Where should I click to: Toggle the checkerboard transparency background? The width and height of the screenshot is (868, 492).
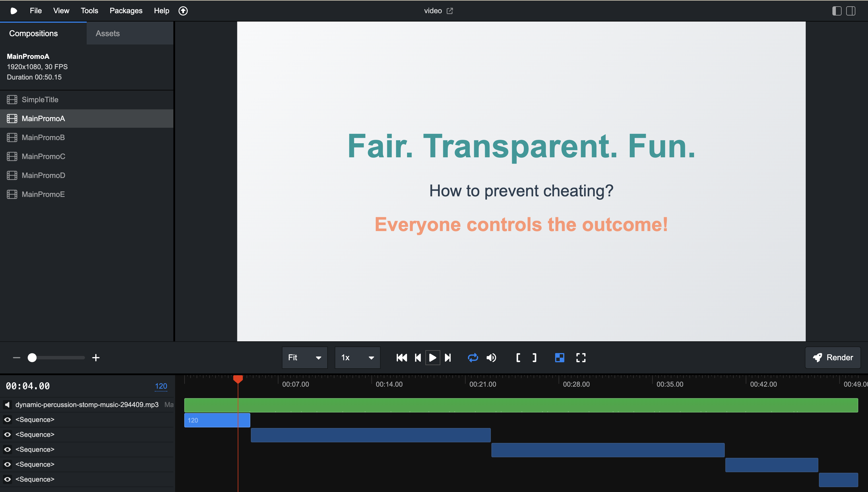(x=559, y=357)
